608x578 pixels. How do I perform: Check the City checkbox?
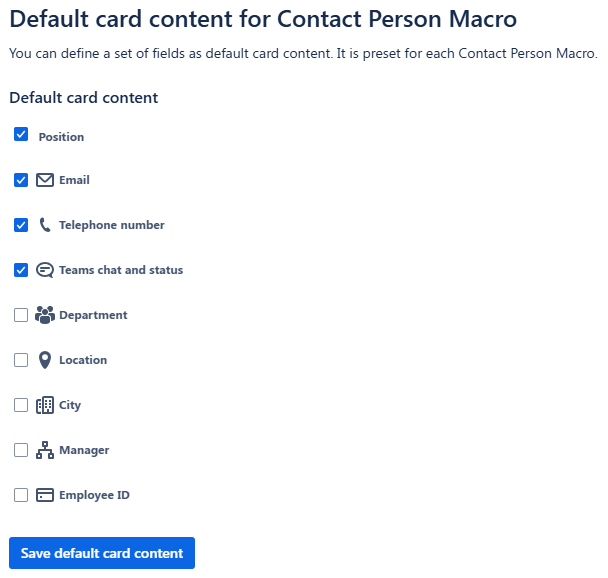[21, 405]
